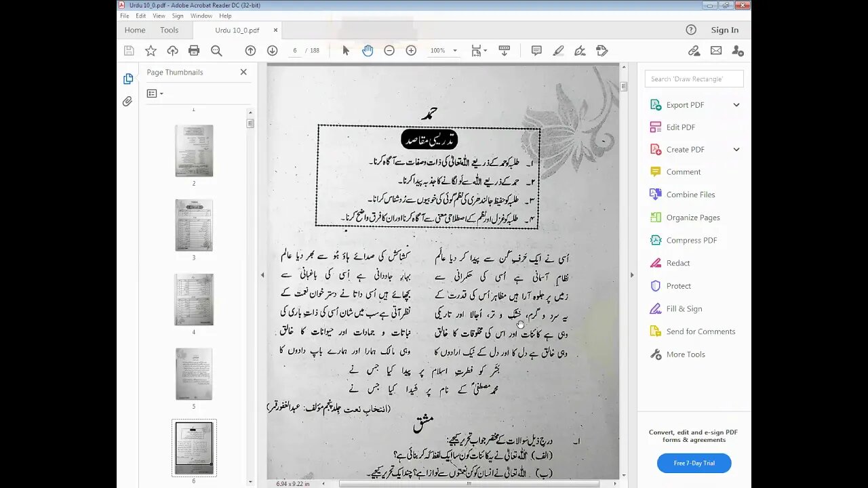Click the stamp tool icon in toolbar
This screenshot has height=488, width=868.
pos(601,51)
